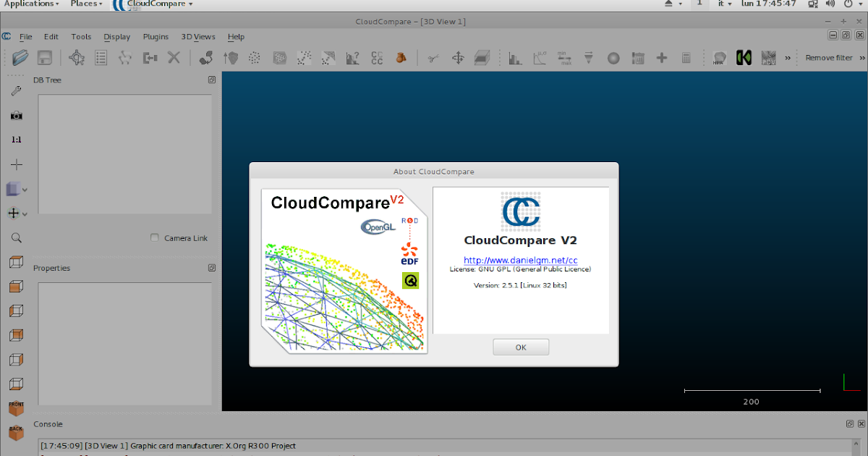Expand the hidden toolbar items after PCV

click(787, 58)
